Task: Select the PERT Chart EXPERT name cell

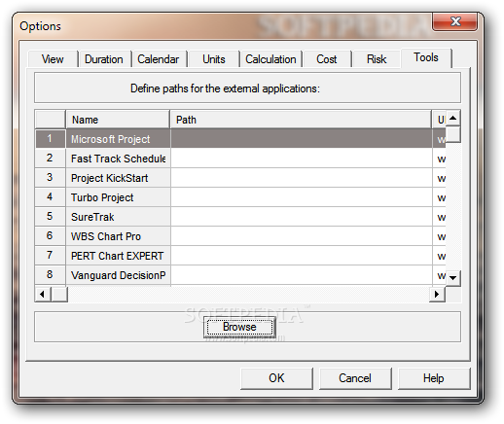Action: [x=118, y=256]
